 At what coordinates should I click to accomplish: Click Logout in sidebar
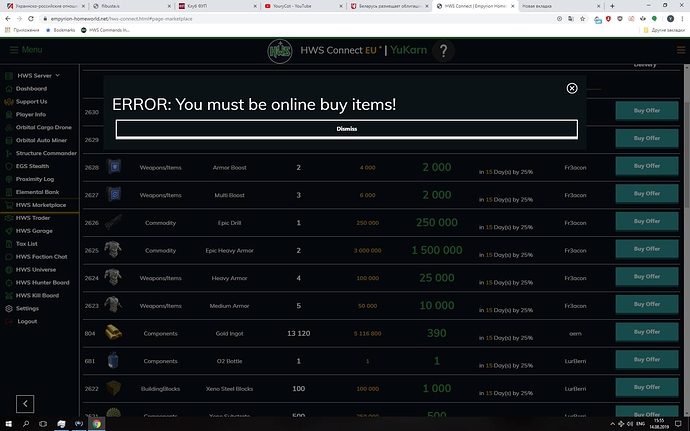[27, 321]
